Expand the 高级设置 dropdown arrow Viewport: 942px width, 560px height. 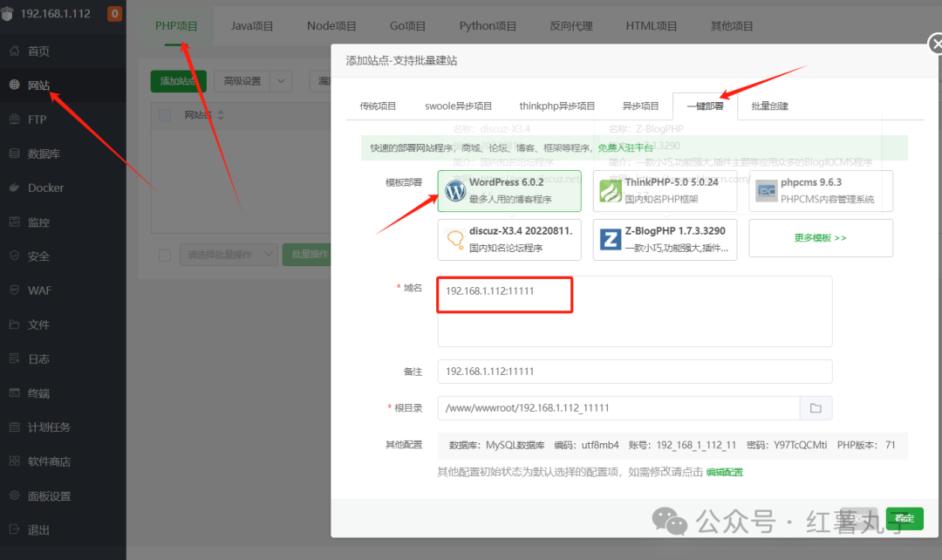(x=281, y=81)
